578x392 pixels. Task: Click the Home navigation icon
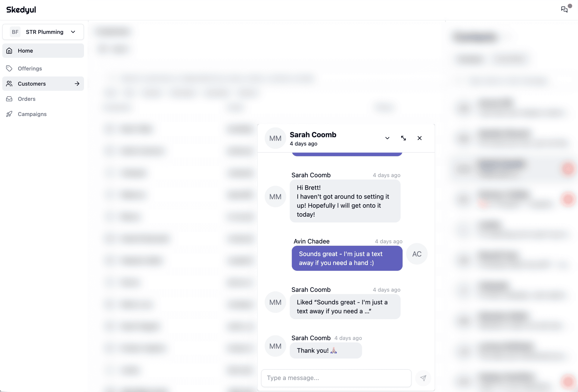coord(9,50)
